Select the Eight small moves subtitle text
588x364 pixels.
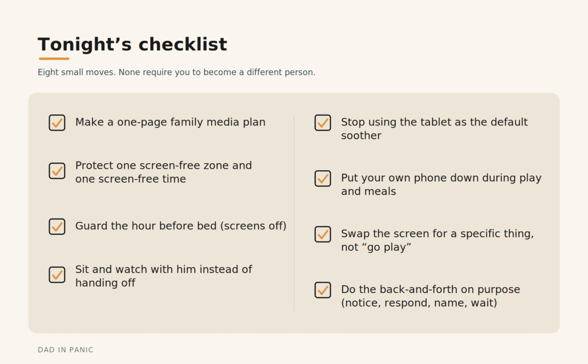click(x=176, y=72)
